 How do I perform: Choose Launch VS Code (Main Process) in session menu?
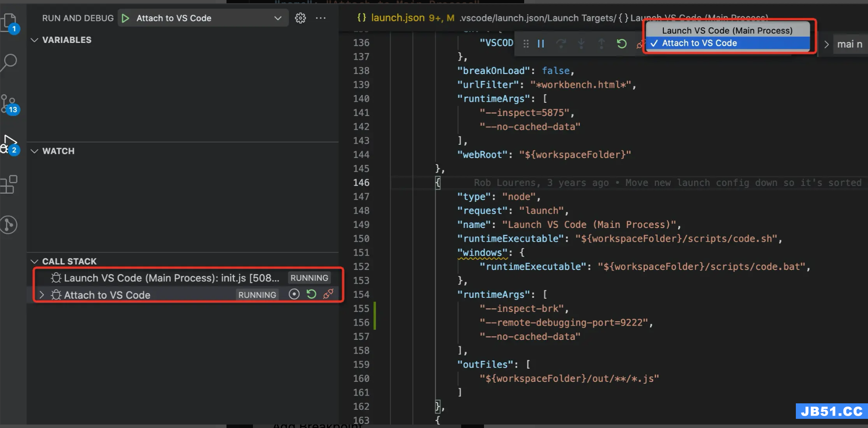click(728, 31)
